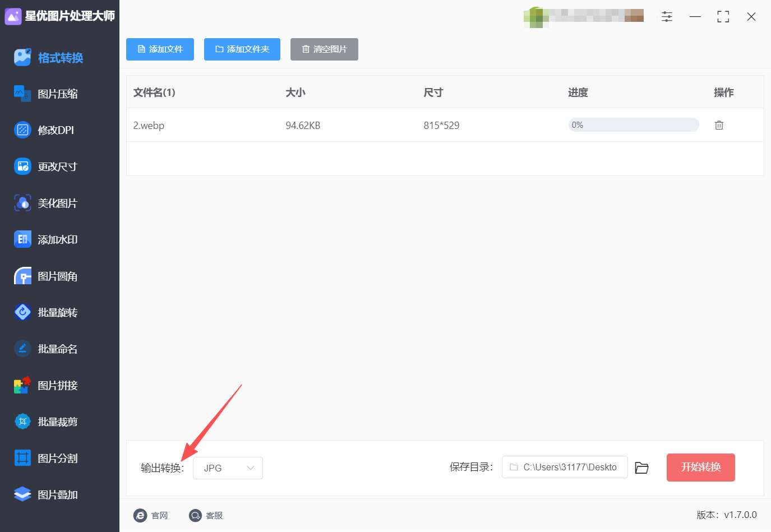Click the 修改DPI sidebar icon
The image size is (771, 532).
(x=22, y=130)
